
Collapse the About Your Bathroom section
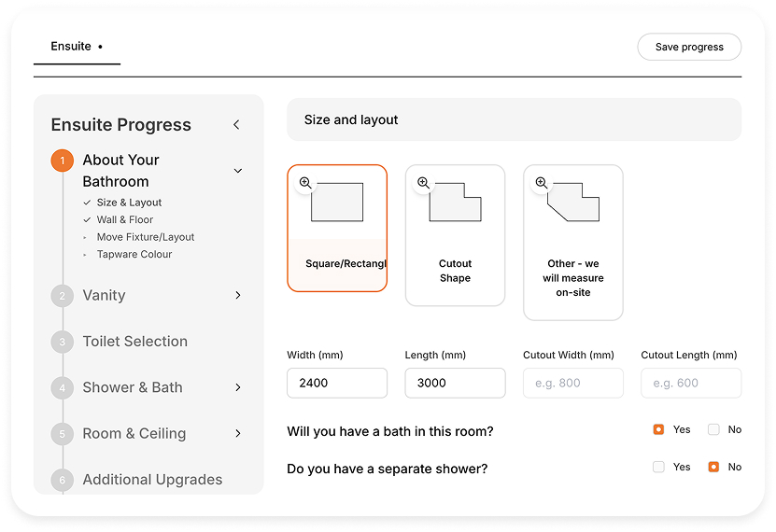238,171
